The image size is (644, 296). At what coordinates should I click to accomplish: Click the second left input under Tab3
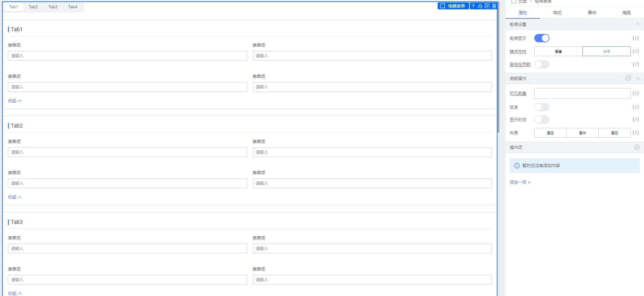pos(127,280)
